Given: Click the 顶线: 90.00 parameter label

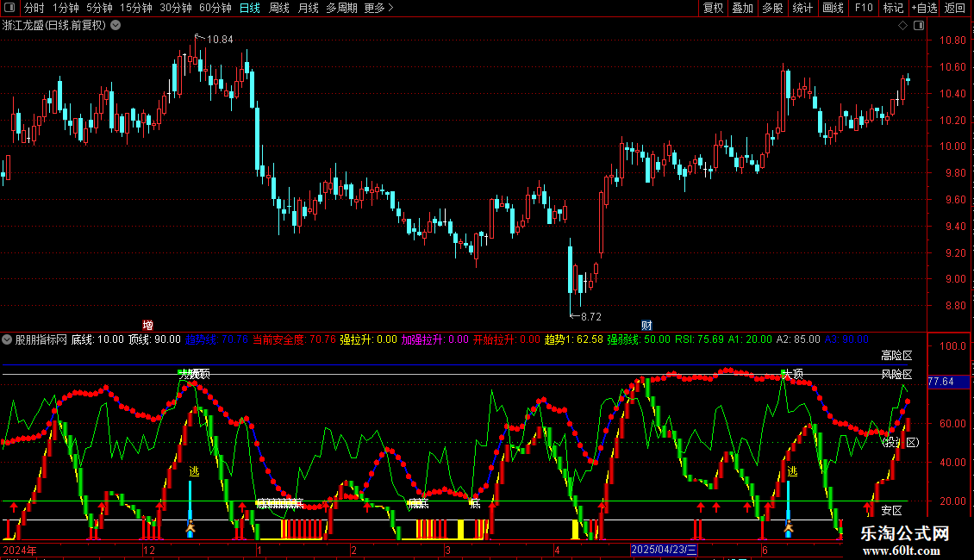Looking at the screenshot, I should (154, 339).
